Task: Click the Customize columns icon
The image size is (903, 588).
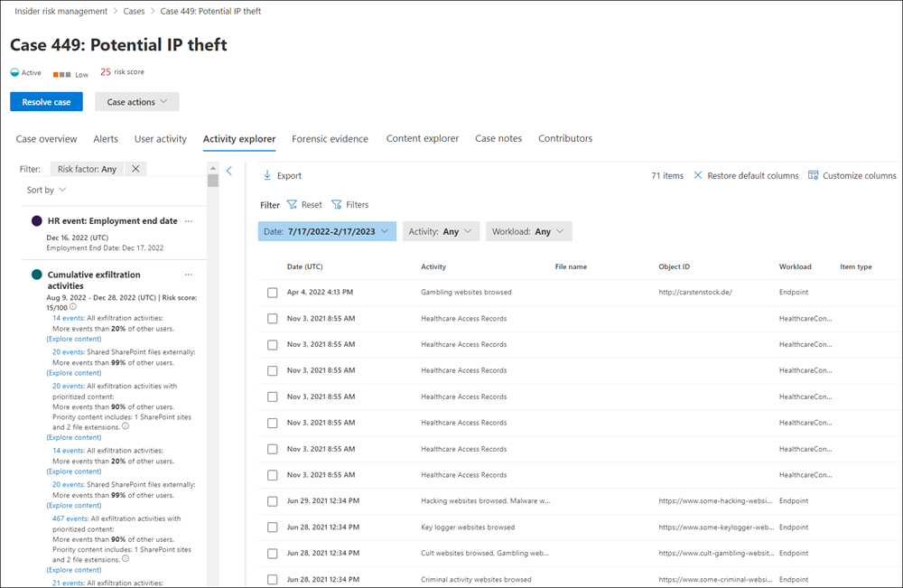Action: (815, 174)
